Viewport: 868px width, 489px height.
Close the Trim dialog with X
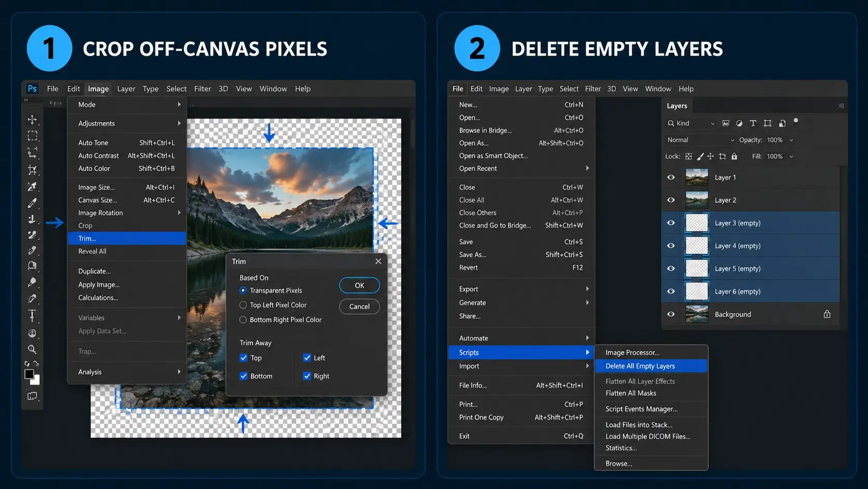point(378,261)
